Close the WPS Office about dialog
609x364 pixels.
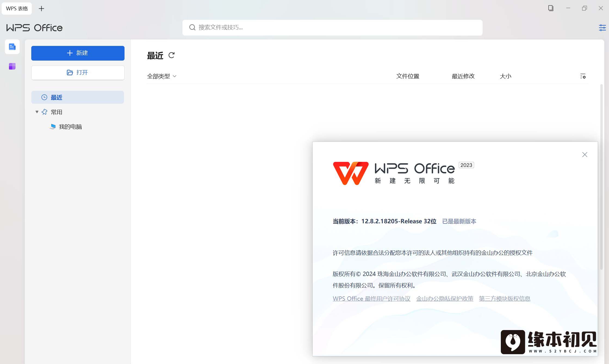point(585,155)
